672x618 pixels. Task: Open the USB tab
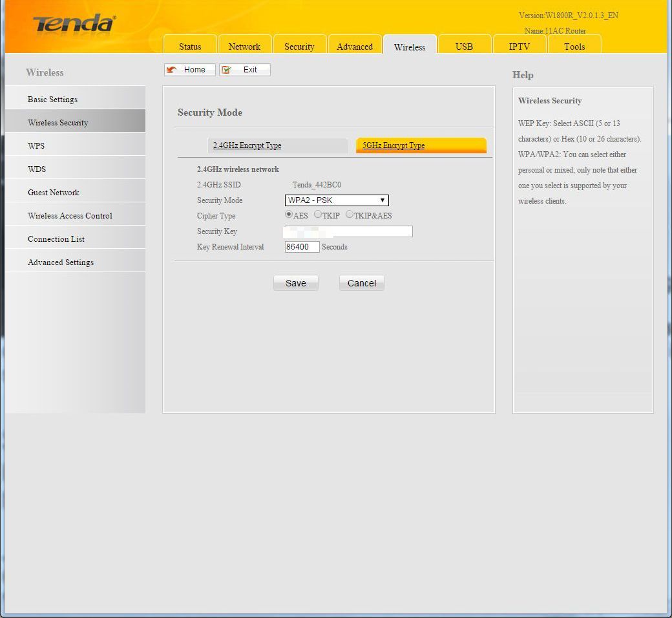464,47
